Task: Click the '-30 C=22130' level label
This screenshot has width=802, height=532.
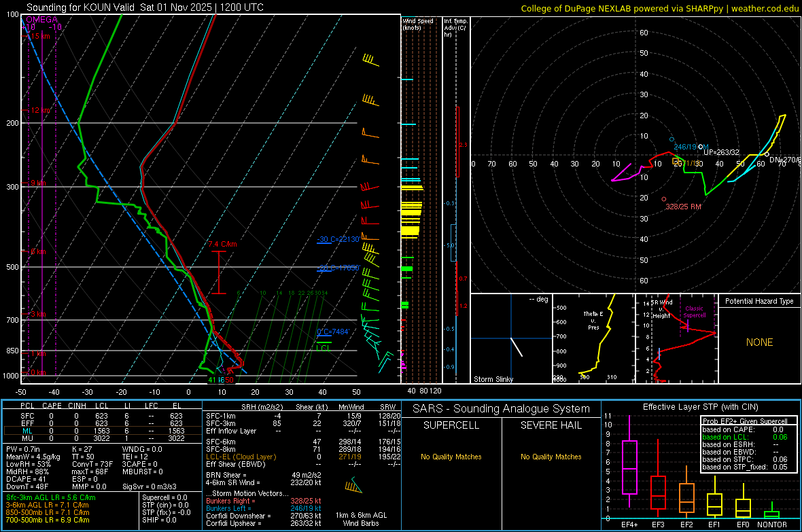Action: pyautogui.click(x=338, y=239)
